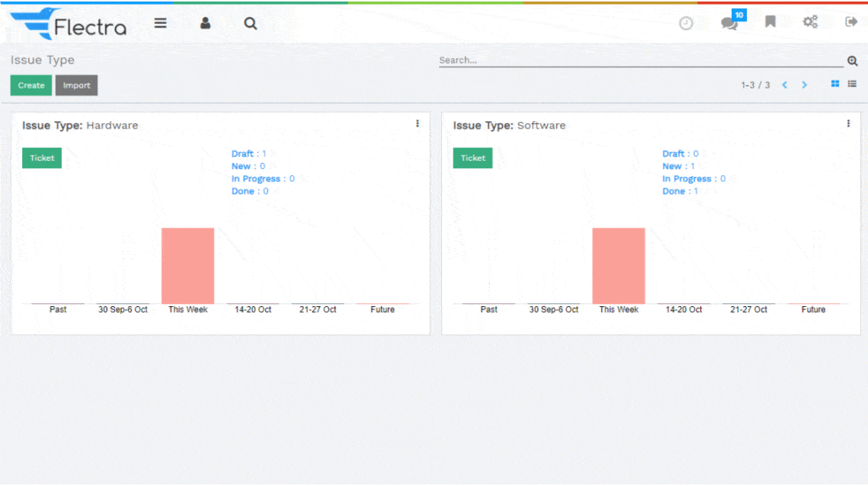Click Ticket button in Hardware card
This screenshot has width=868, height=486.
[x=42, y=158]
